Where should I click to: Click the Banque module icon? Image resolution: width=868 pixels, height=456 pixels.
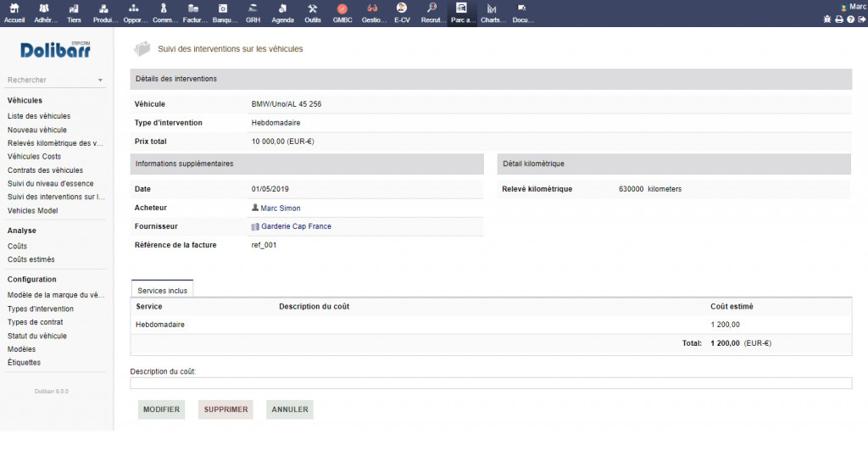click(x=224, y=9)
